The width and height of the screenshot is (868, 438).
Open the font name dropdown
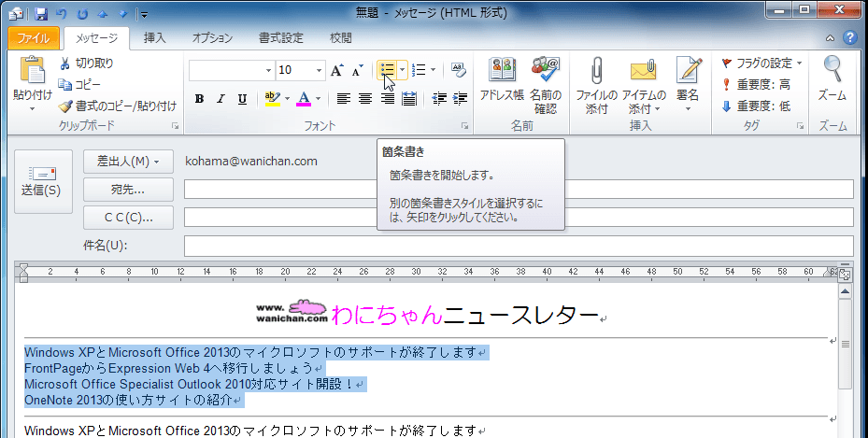point(268,70)
